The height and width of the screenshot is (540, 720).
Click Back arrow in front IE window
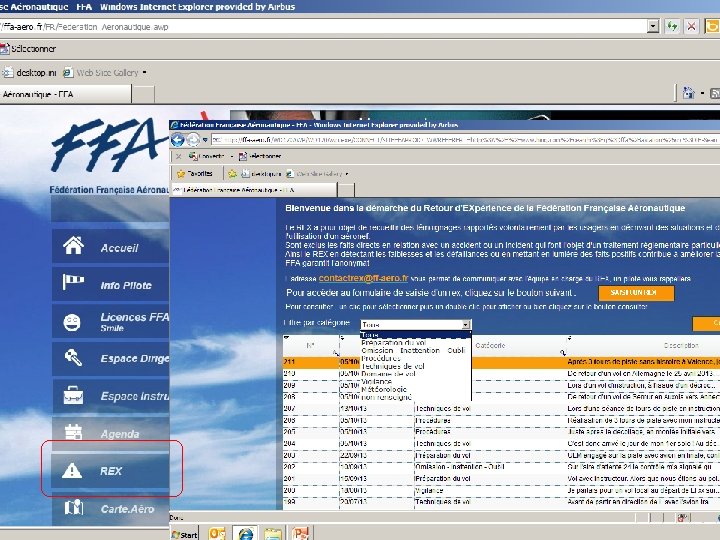(178, 140)
